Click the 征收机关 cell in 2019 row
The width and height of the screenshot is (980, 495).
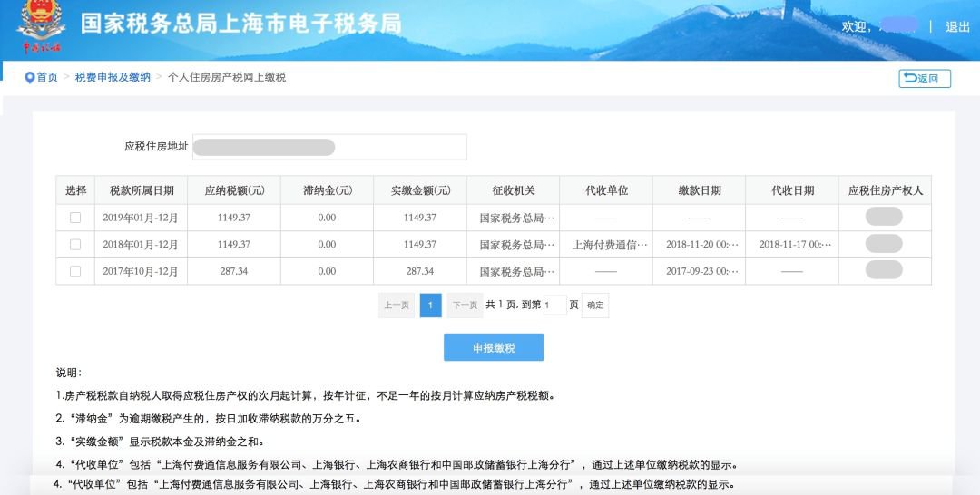coord(515,218)
